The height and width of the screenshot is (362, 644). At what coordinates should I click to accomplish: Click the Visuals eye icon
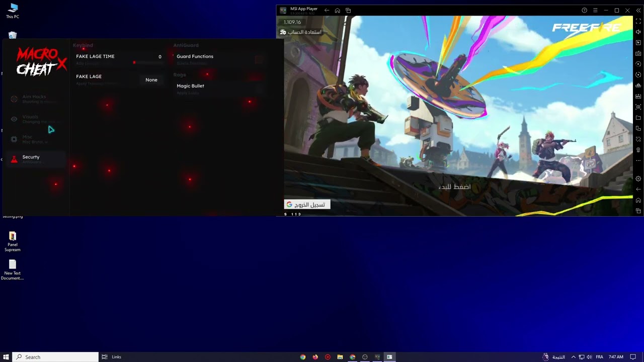click(14, 119)
